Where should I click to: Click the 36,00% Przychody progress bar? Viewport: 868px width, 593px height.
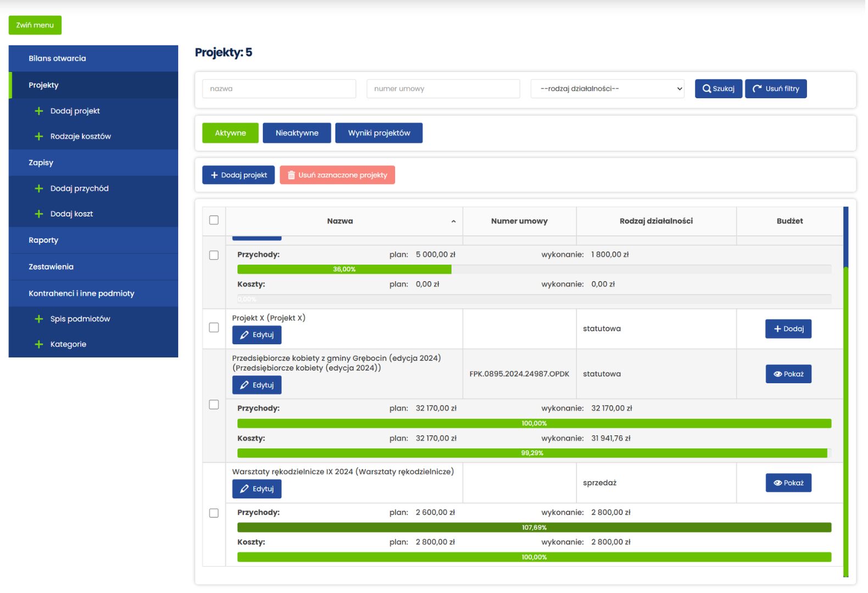coord(344,269)
